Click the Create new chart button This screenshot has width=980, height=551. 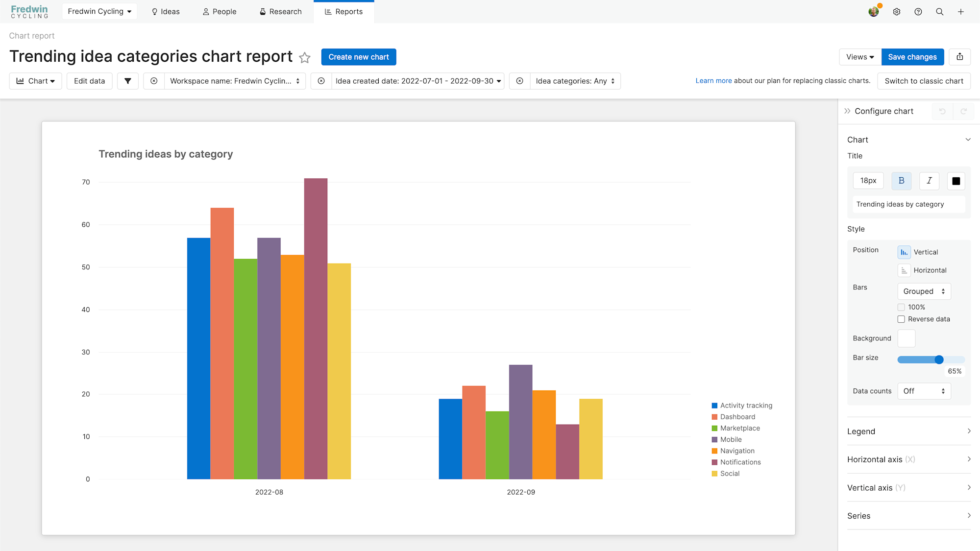[x=359, y=57]
